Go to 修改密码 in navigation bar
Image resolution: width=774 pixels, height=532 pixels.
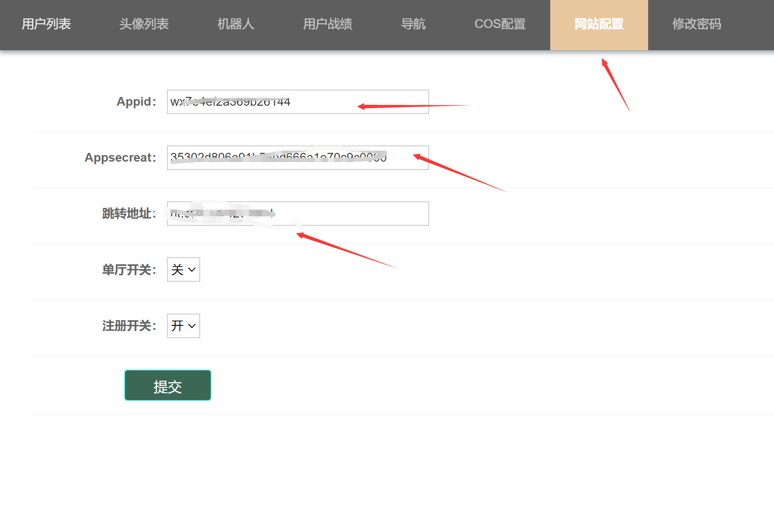point(697,24)
